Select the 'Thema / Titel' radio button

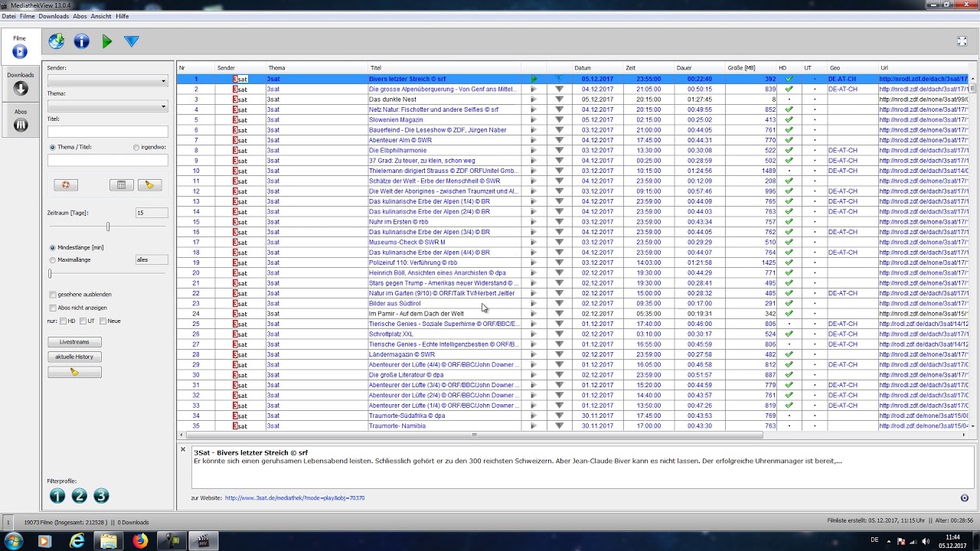pos(53,148)
